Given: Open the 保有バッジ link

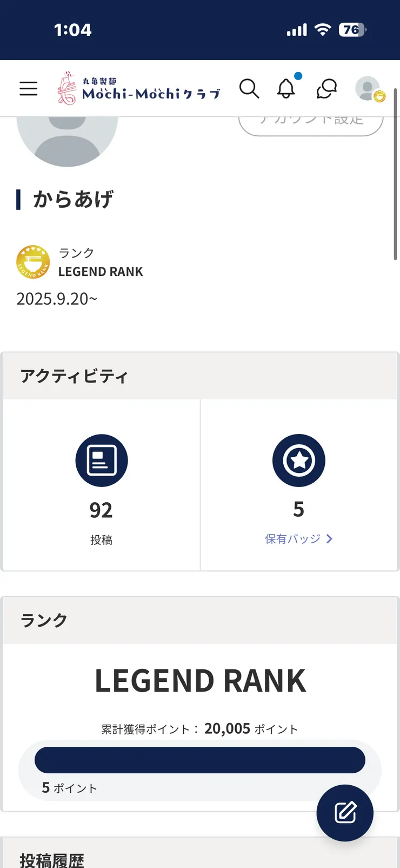Looking at the screenshot, I should point(292,539).
